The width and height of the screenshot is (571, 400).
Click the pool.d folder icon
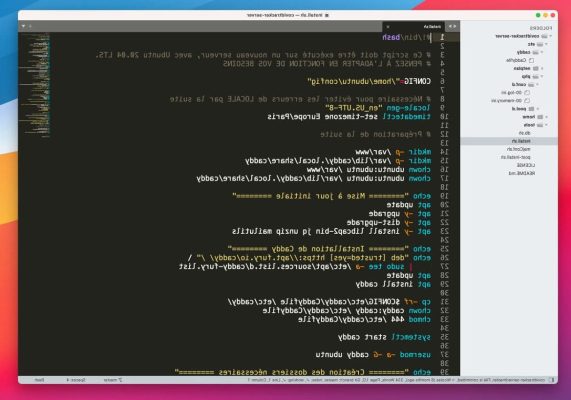click(x=531, y=109)
